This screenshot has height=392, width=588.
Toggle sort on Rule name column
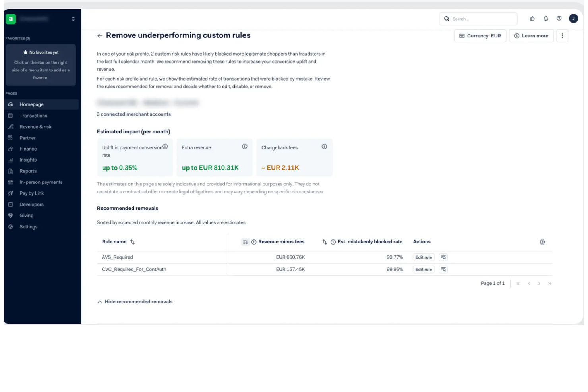click(132, 241)
